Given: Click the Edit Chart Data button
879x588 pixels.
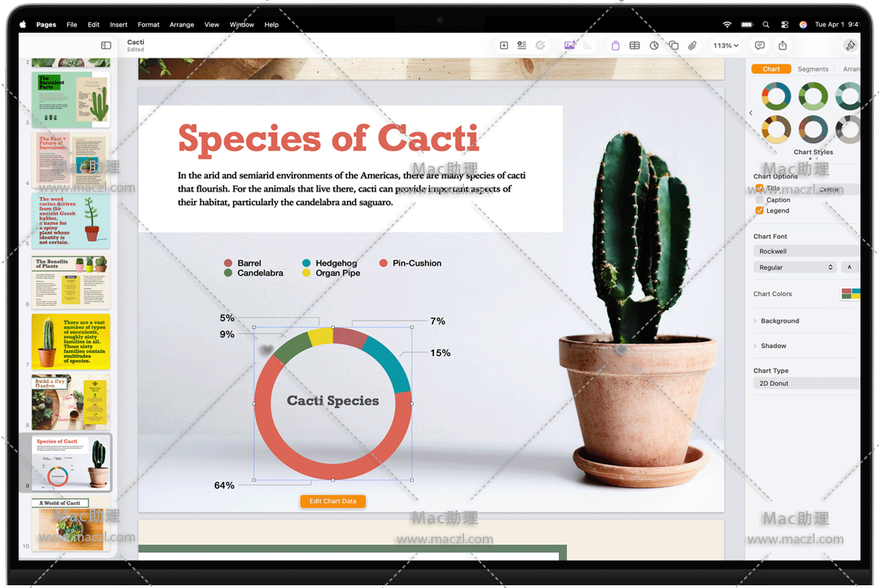Looking at the screenshot, I should click(333, 501).
